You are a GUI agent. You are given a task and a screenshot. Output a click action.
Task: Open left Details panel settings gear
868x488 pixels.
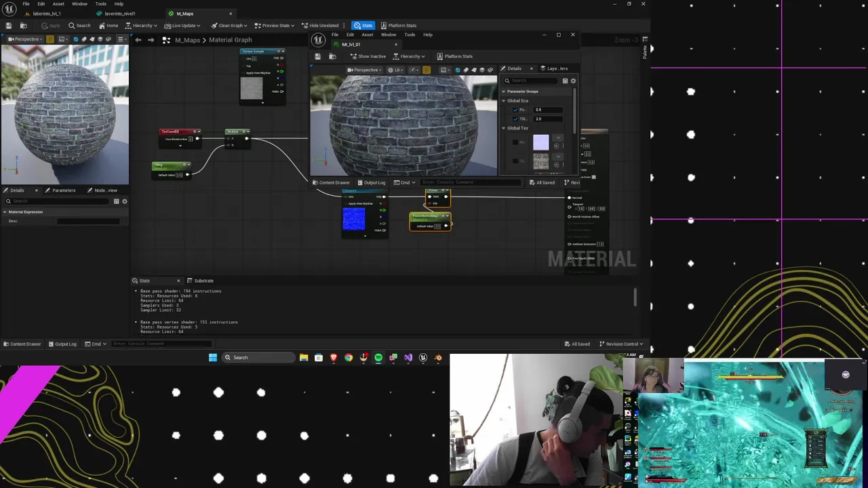pyautogui.click(x=124, y=201)
